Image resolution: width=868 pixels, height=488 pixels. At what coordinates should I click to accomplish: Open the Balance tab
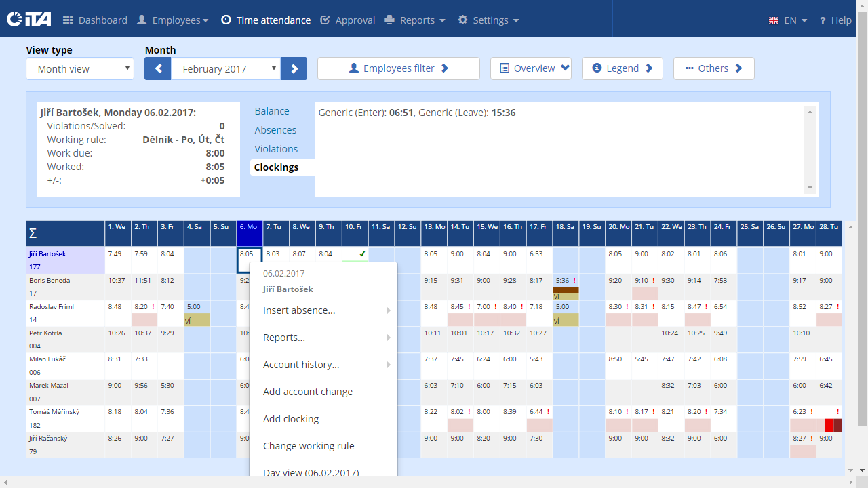click(272, 111)
